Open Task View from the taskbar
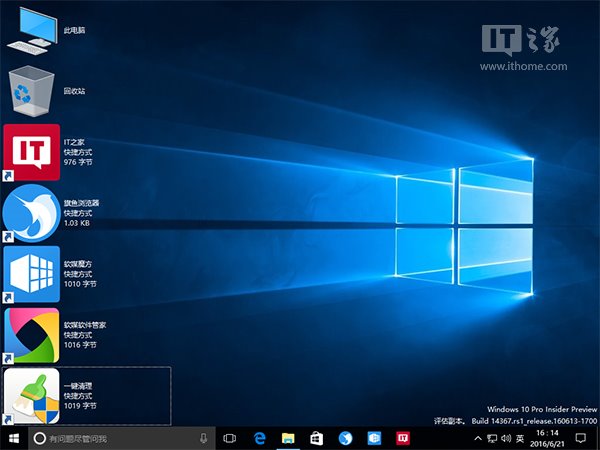This screenshot has width=600, height=450. point(230,438)
